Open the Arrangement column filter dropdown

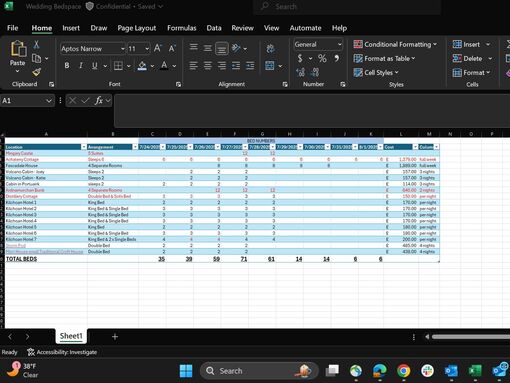[x=135, y=147]
